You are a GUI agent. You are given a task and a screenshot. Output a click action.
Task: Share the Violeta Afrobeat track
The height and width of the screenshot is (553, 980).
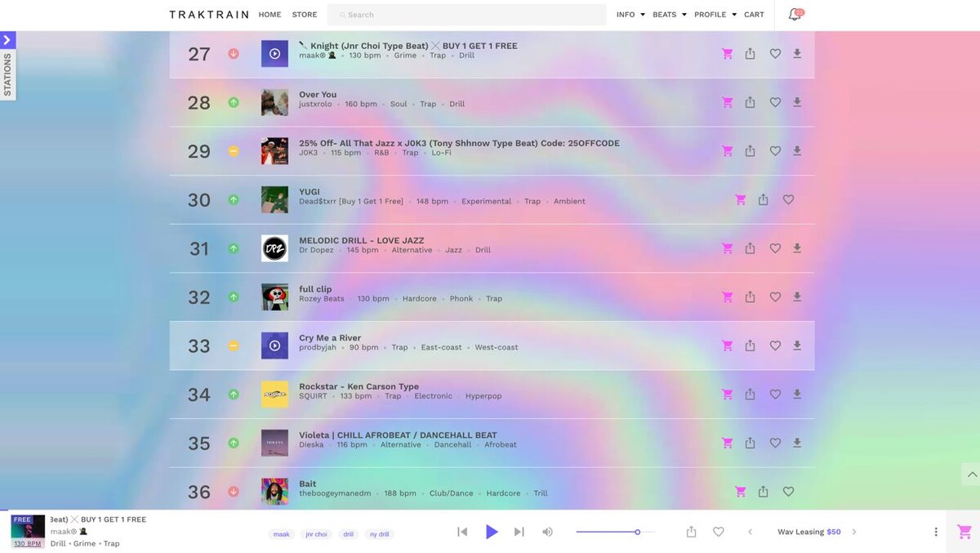point(750,443)
